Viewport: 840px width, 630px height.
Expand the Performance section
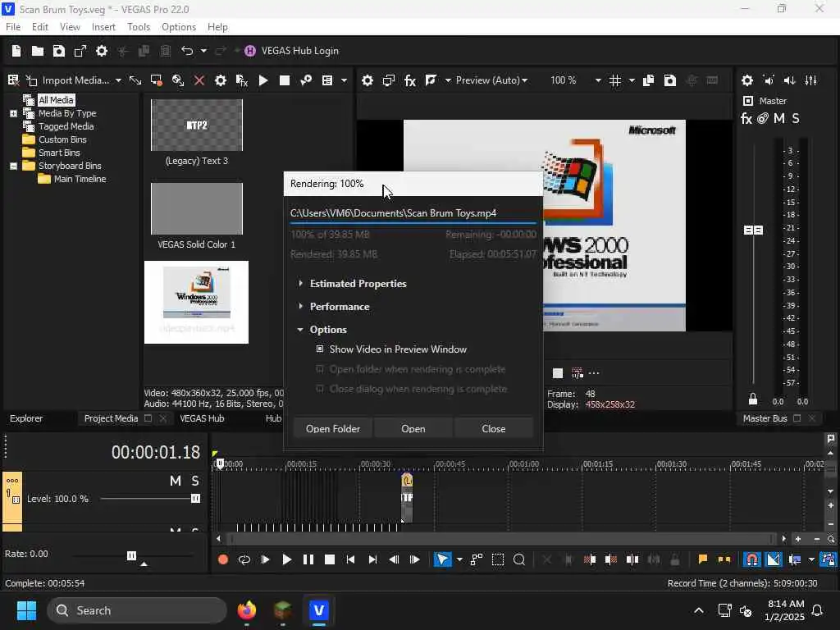click(300, 307)
